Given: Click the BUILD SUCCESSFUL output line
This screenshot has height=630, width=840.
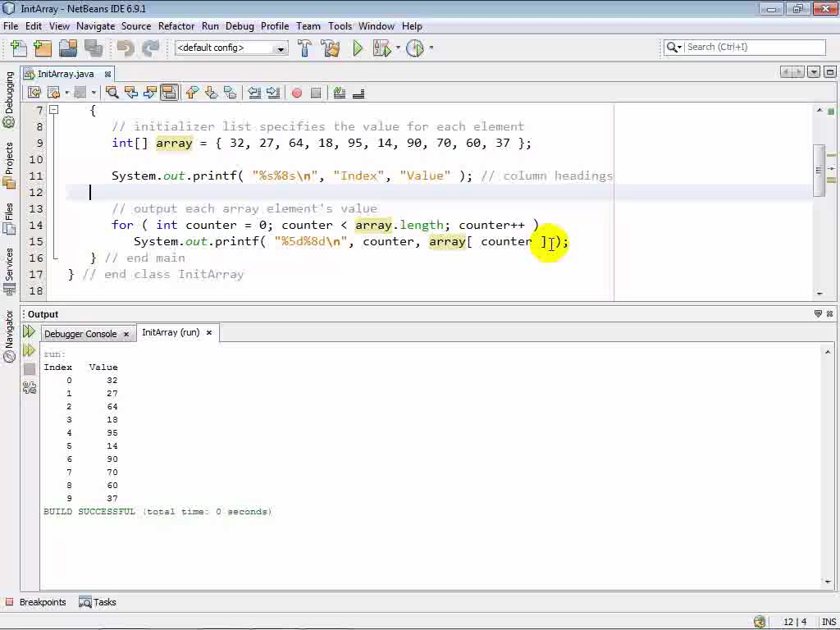Looking at the screenshot, I should [157, 512].
